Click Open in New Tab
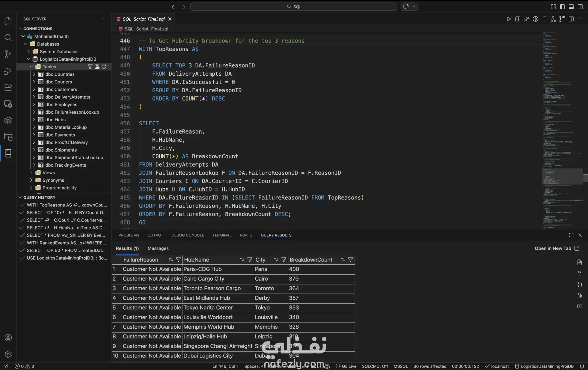 [557, 248]
